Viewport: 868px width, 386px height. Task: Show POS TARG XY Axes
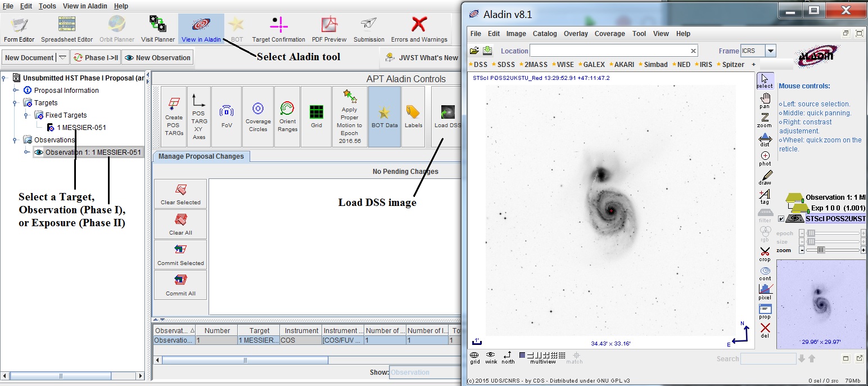[x=199, y=116]
